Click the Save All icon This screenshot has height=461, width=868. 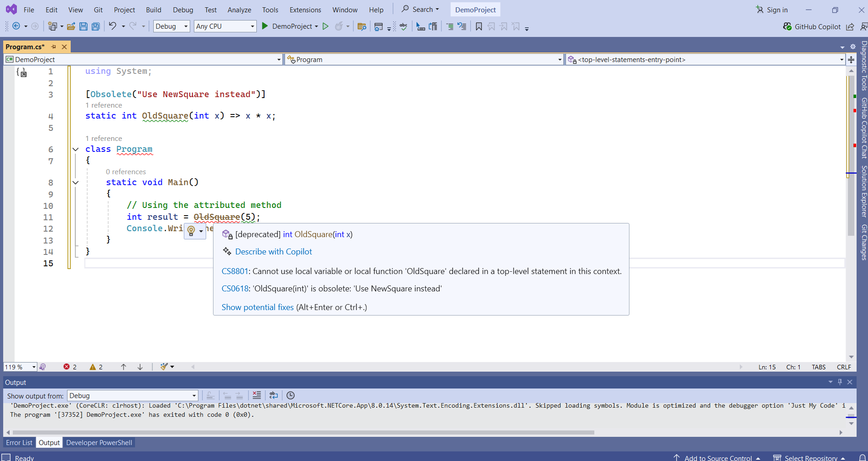[95, 26]
